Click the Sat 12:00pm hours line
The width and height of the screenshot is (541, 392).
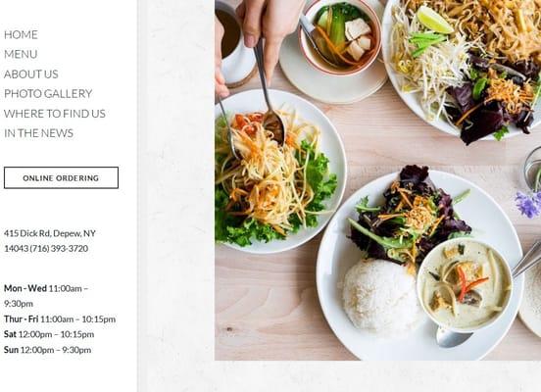click(x=49, y=334)
